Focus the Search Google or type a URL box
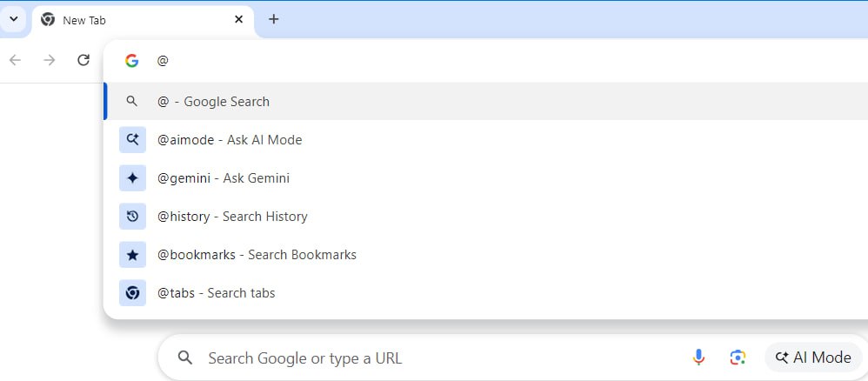The image size is (868, 381). tap(431, 358)
